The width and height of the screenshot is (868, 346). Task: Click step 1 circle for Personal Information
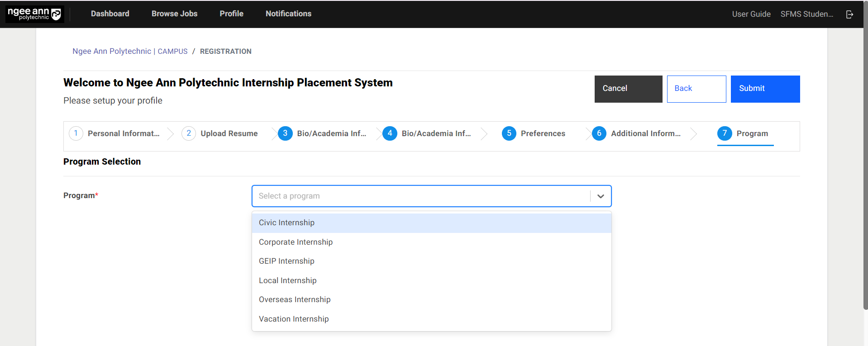76,133
